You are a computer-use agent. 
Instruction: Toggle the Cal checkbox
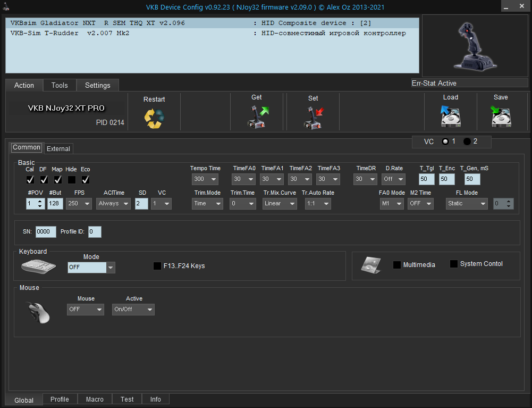pos(30,179)
